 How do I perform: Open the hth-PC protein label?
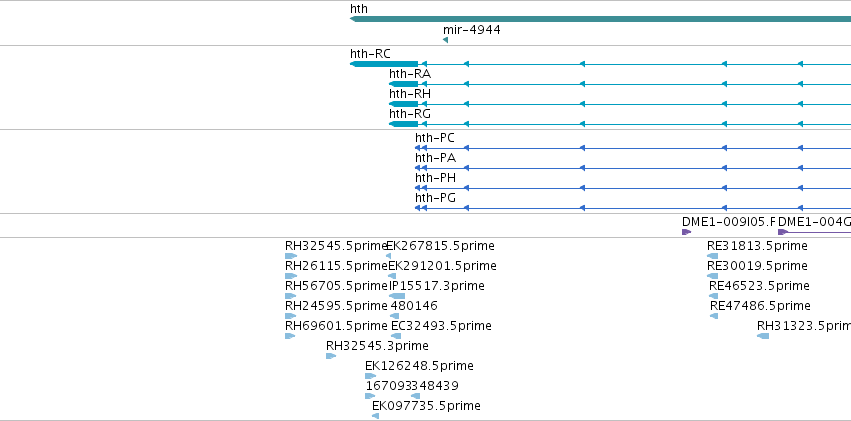[x=435, y=138]
